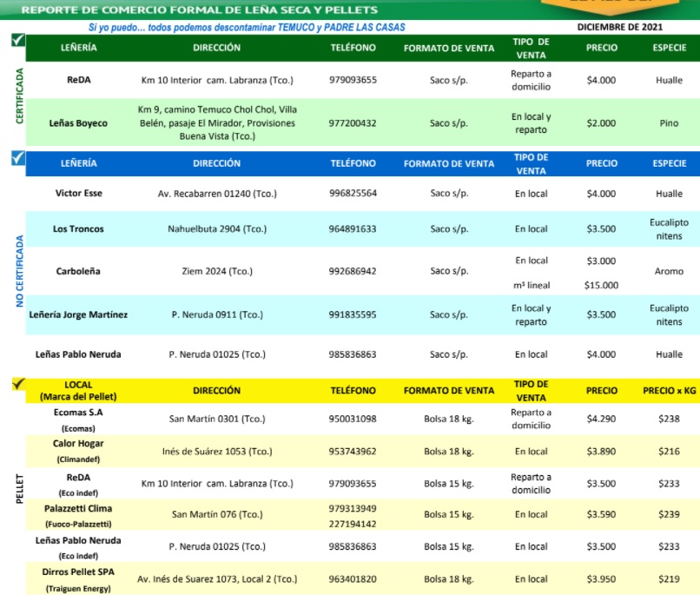Click phone number 991835595

tap(353, 314)
